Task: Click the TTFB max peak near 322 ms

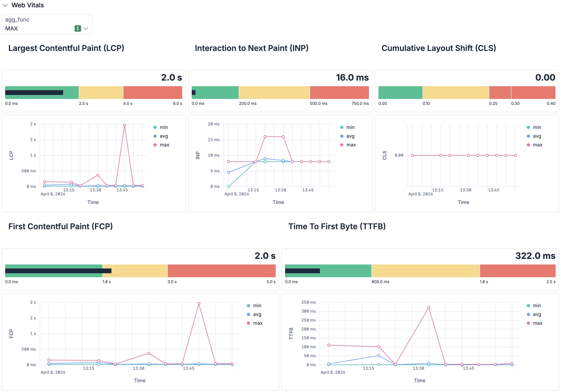Action: pyautogui.click(x=429, y=307)
